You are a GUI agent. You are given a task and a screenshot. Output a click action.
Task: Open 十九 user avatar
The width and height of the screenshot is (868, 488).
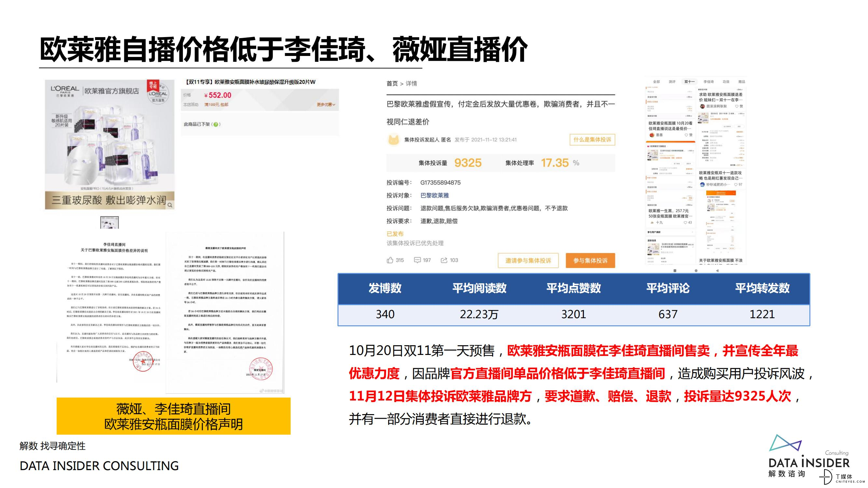coord(652,223)
